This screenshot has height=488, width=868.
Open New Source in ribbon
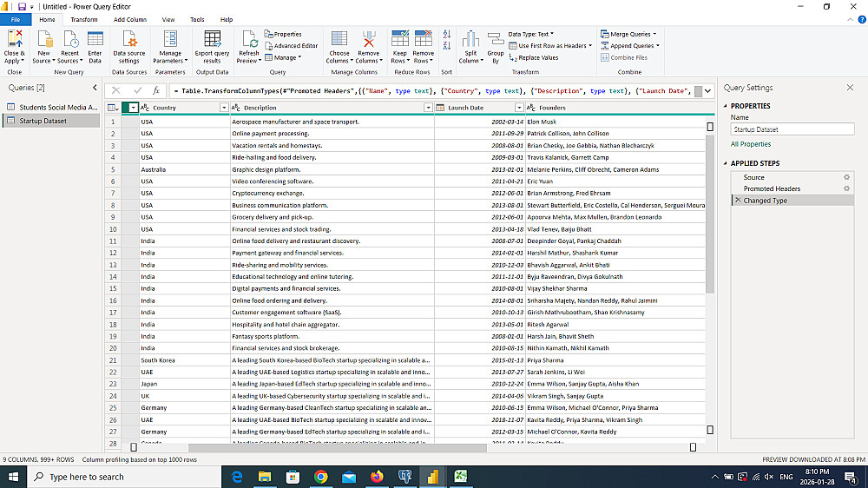[43, 48]
